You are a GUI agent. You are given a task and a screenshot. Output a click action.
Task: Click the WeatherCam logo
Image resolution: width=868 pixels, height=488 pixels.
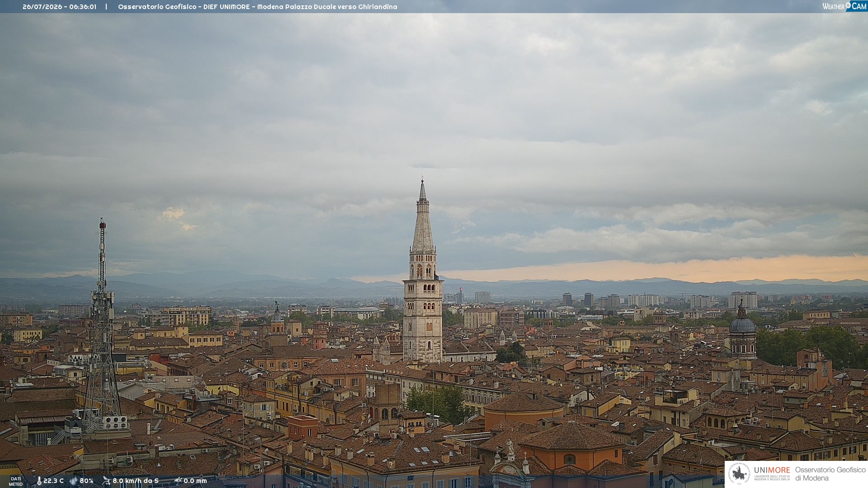[x=844, y=6]
